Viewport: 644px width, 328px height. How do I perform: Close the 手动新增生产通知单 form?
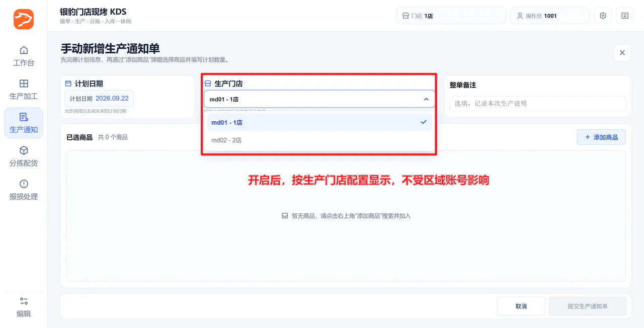coord(622,53)
